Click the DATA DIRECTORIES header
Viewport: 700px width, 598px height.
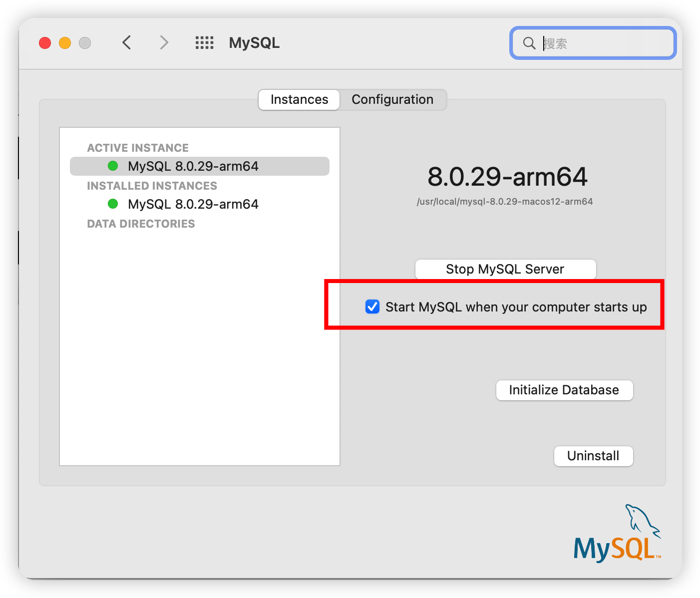[141, 224]
